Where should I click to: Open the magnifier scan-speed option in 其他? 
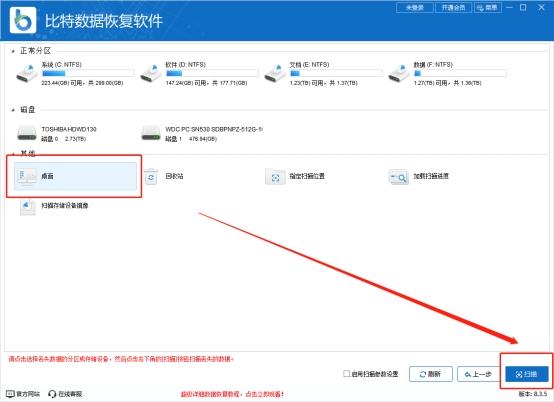click(419, 176)
